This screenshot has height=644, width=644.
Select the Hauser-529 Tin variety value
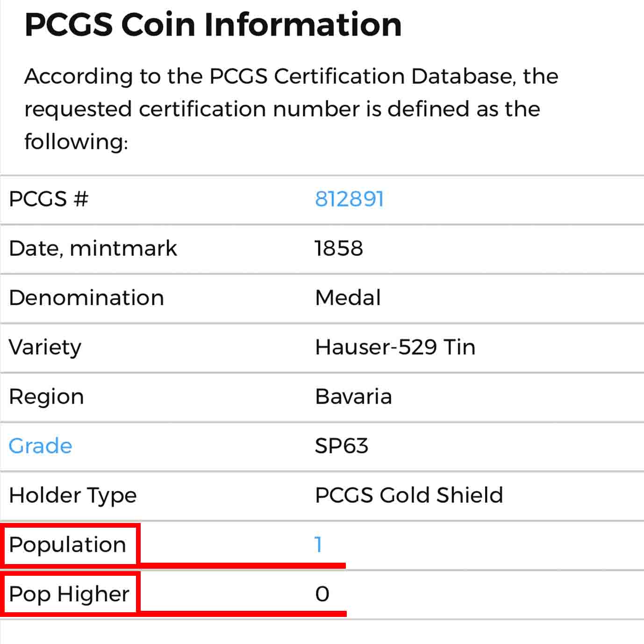click(395, 347)
